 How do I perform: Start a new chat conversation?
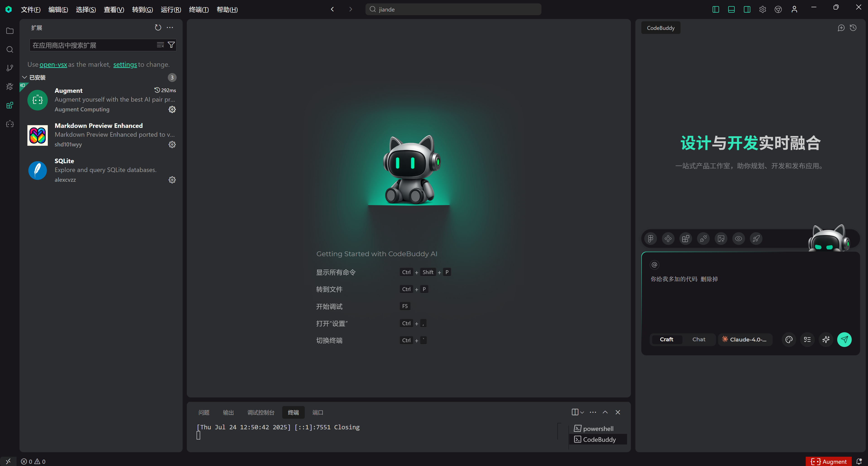pos(841,28)
